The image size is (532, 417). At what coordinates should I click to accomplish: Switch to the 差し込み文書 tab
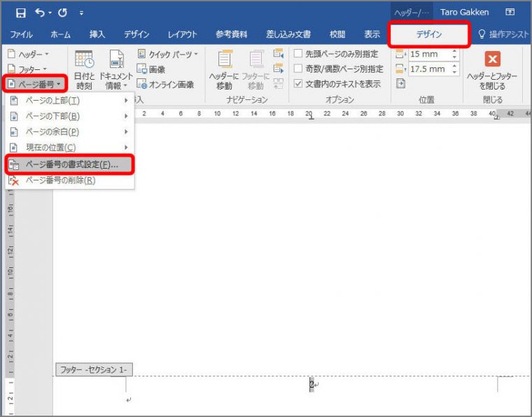tap(288, 34)
